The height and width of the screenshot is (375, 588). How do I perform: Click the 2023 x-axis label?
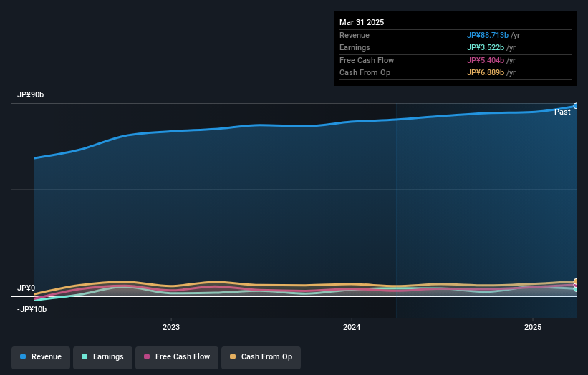click(171, 327)
